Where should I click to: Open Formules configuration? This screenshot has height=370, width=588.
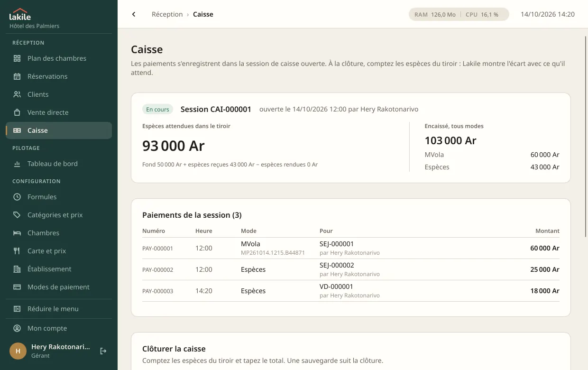59,197
